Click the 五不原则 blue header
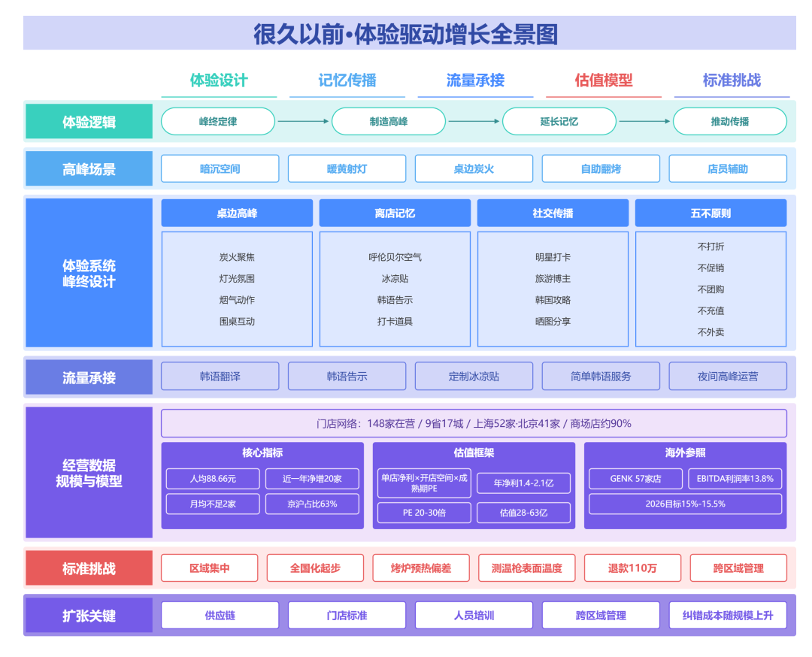Viewport: 812px width, 657px height. [710, 213]
